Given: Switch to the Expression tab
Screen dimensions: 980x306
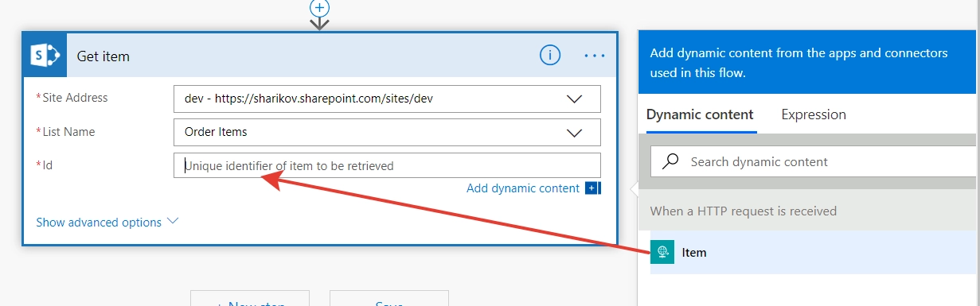Looking at the screenshot, I should pos(814,114).
